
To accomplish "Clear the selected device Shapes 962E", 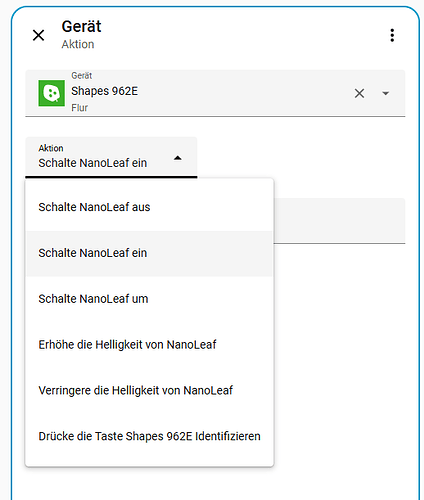I will tap(359, 93).
